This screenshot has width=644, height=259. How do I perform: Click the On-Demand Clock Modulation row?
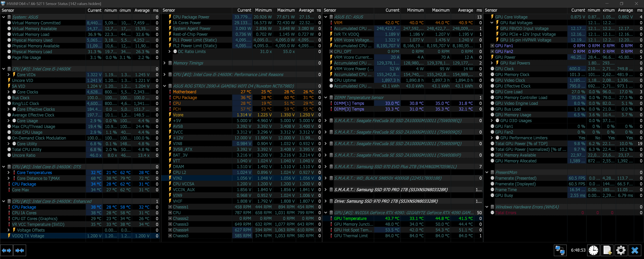coord(80,138)
